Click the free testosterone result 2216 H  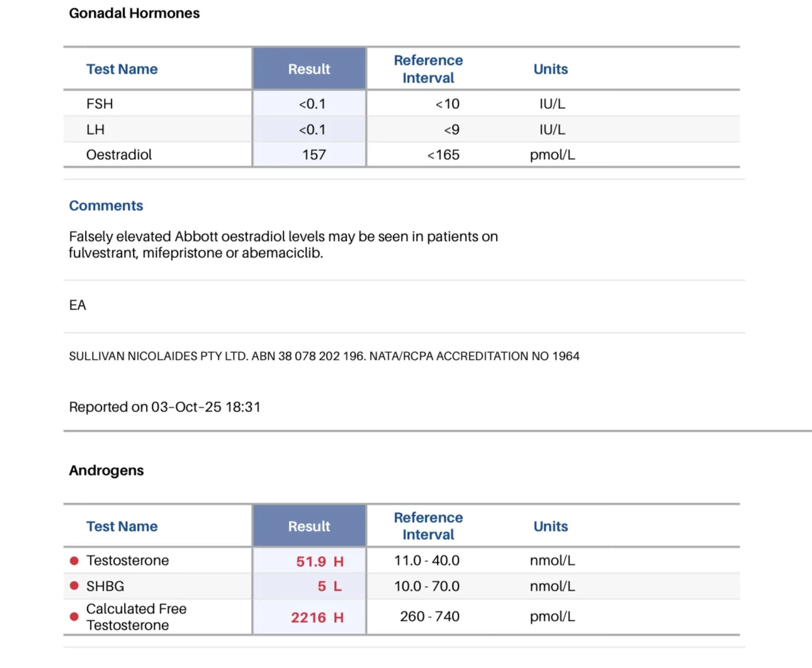[317, 618]
